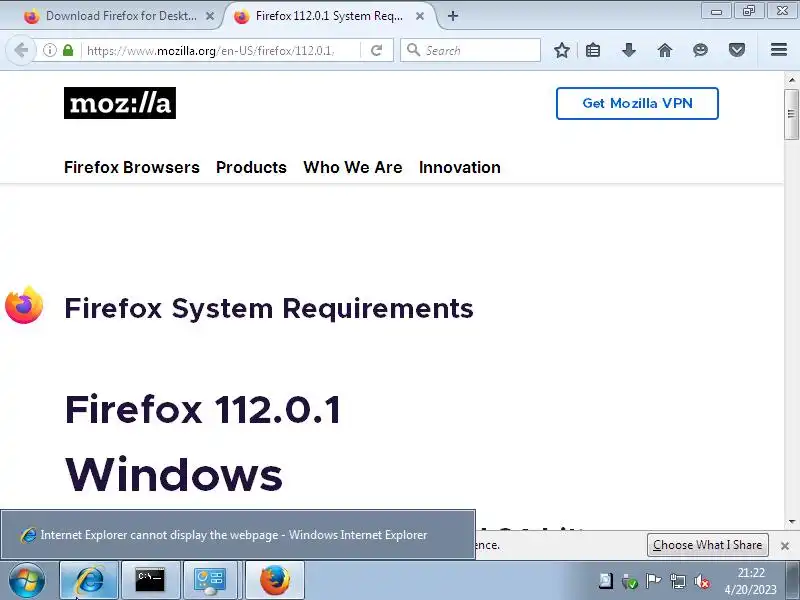Click the scrollbar up arrow
Viewport: 800px width, 600px height.
pyautogui.click(x=791, y=80)
